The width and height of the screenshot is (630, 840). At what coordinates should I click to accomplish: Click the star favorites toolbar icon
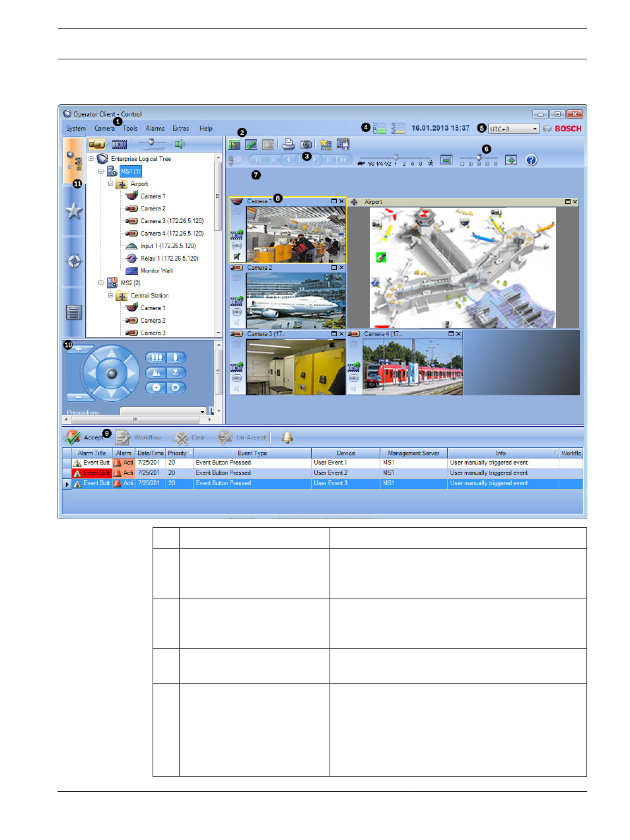(326, 144)
